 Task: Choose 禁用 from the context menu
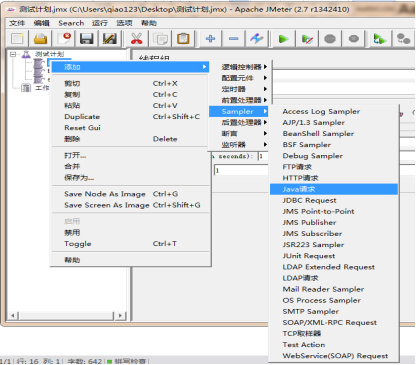130,233
